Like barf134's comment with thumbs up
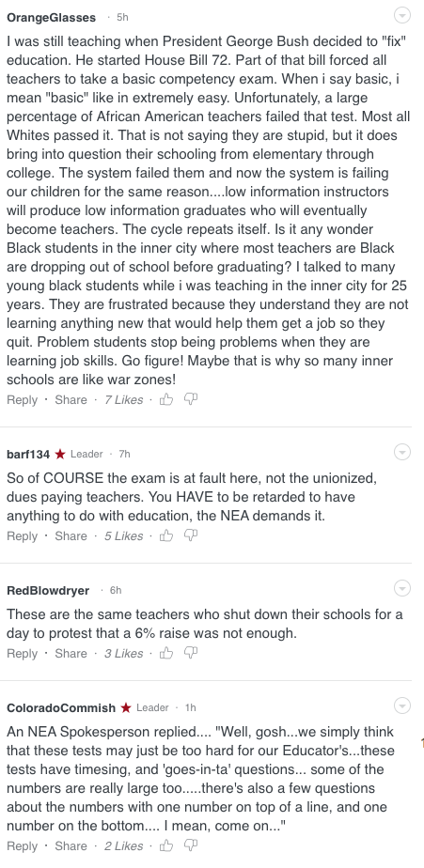Viewport: 424px width, 868px height. (166, 535)
